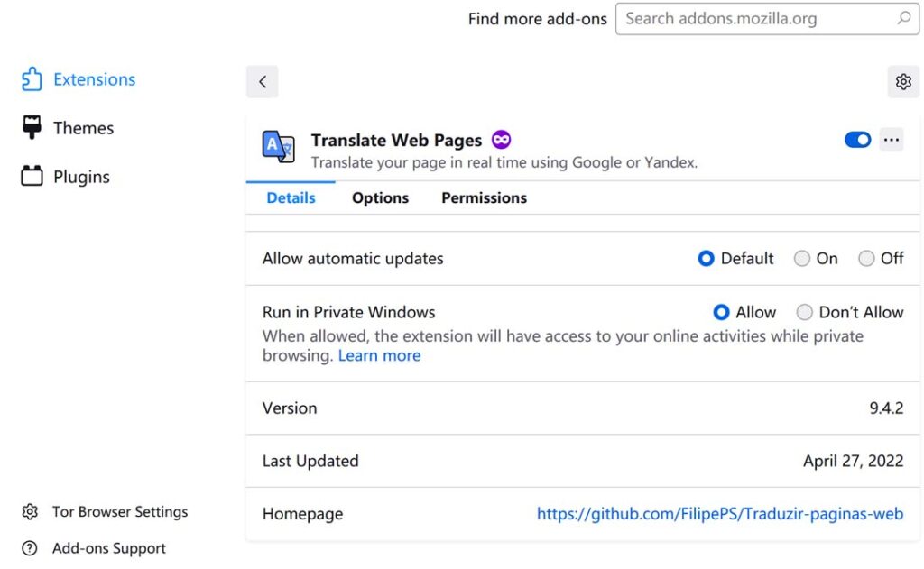Select Default for automatic updates

(706, 258)
